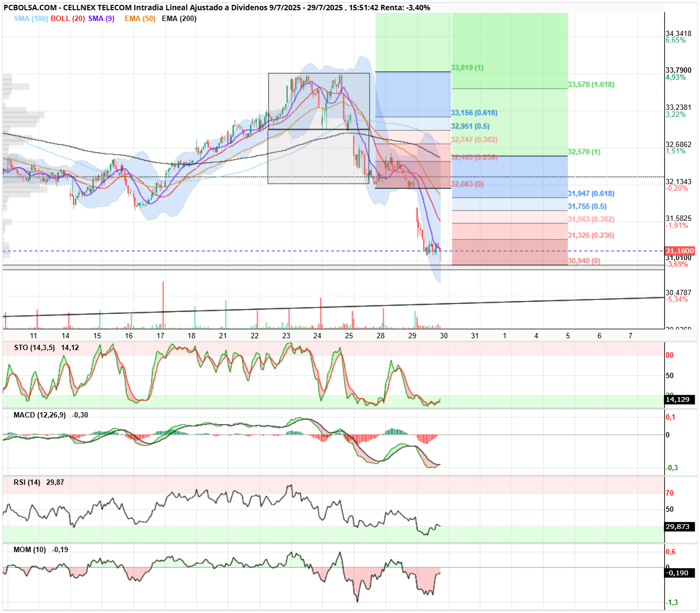Click the current price tag 31,1600
The width and height of the screenshot is (700, 613).
click(x=679, y=251)
